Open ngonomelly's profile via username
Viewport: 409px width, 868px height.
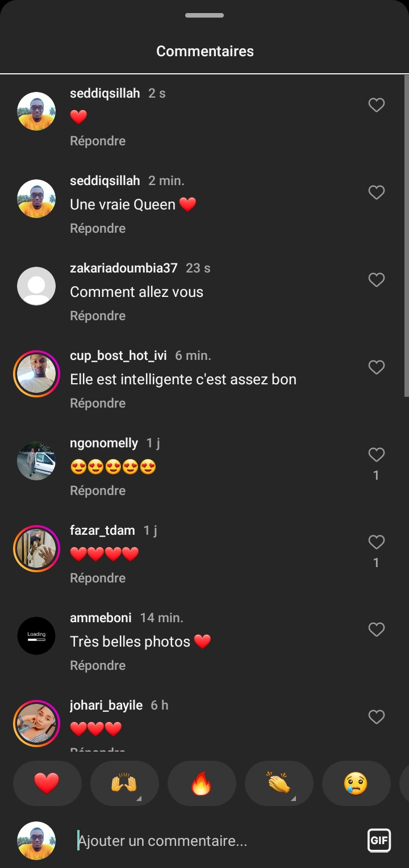[x=104, y=443]
